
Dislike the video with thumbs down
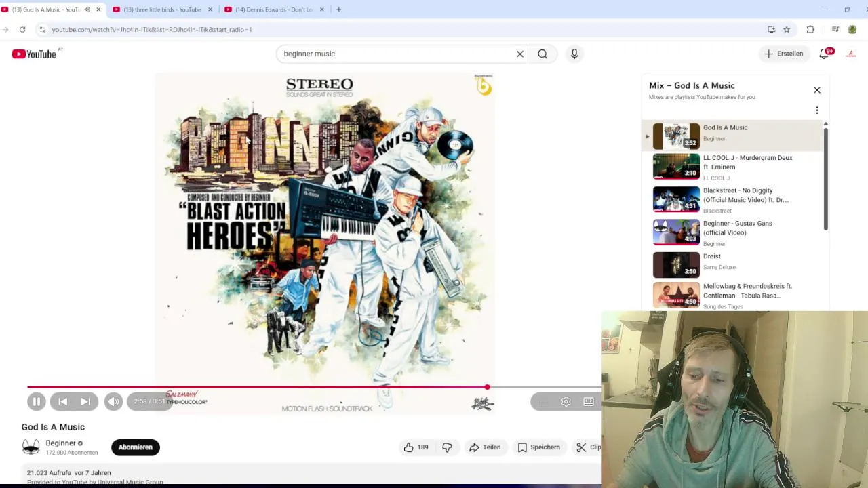click(x=447, y=447)
